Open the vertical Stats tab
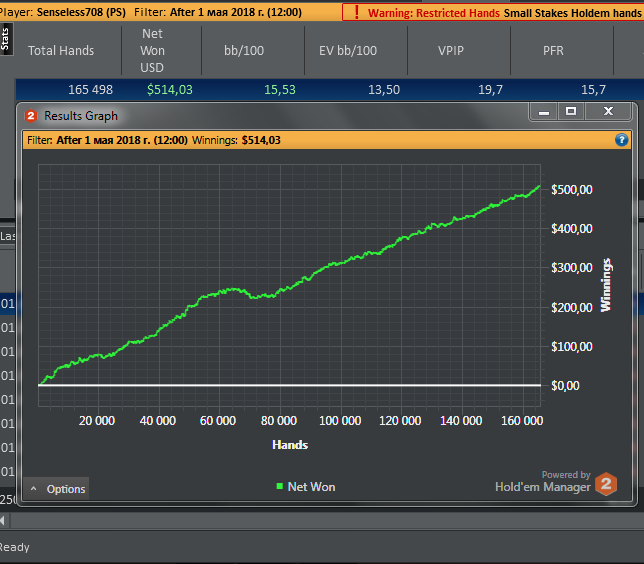 [5, 39]
